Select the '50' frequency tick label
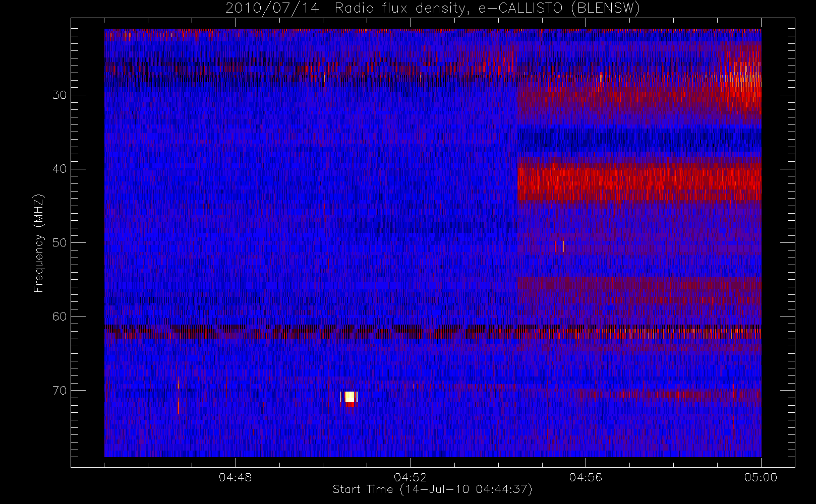816x504 pixels. [60, 242]
